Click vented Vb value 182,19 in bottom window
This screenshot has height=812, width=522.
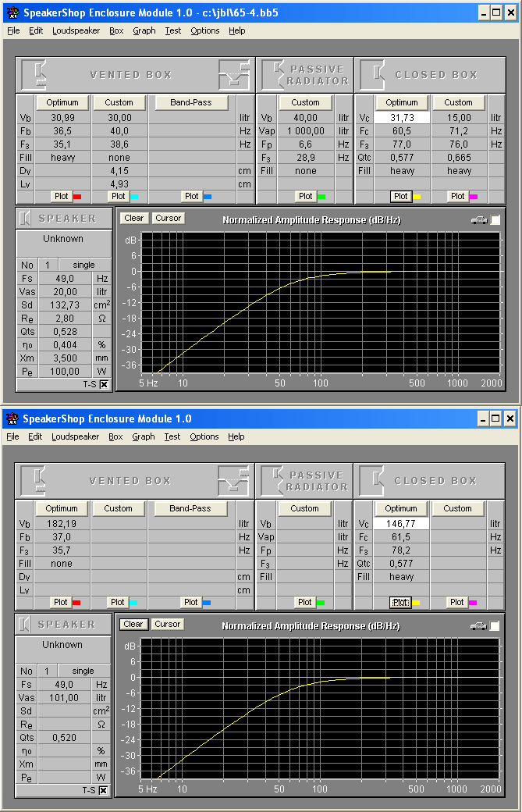click(62, 524)
